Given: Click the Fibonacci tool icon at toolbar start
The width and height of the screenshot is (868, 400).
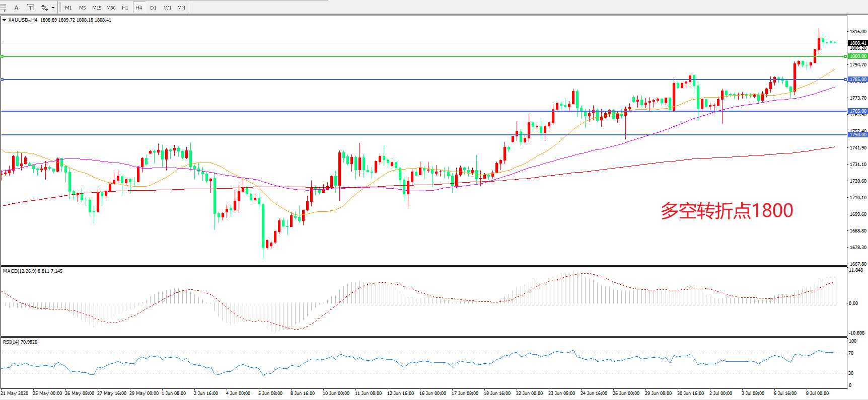Looking at the screenshot, I should tap(3, 8).
